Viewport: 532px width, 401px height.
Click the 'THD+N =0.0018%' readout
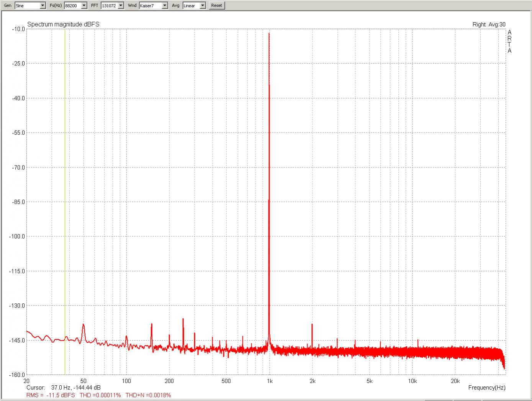148,395
